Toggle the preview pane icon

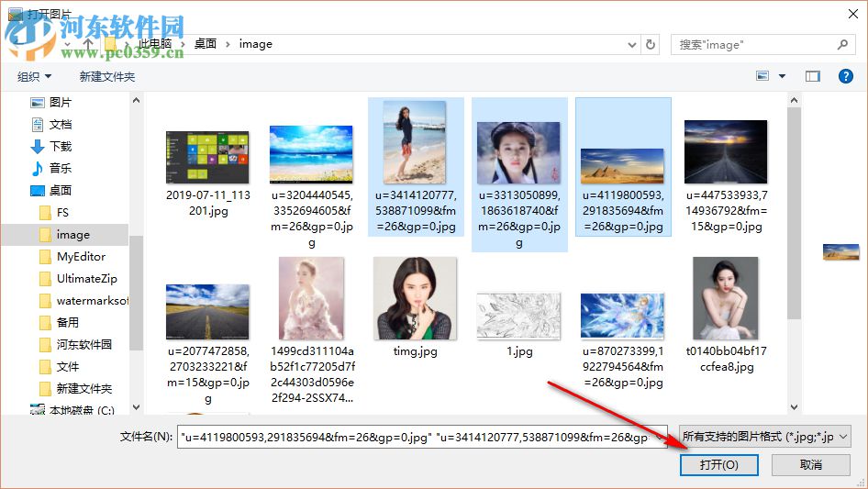tap(812, 76)
